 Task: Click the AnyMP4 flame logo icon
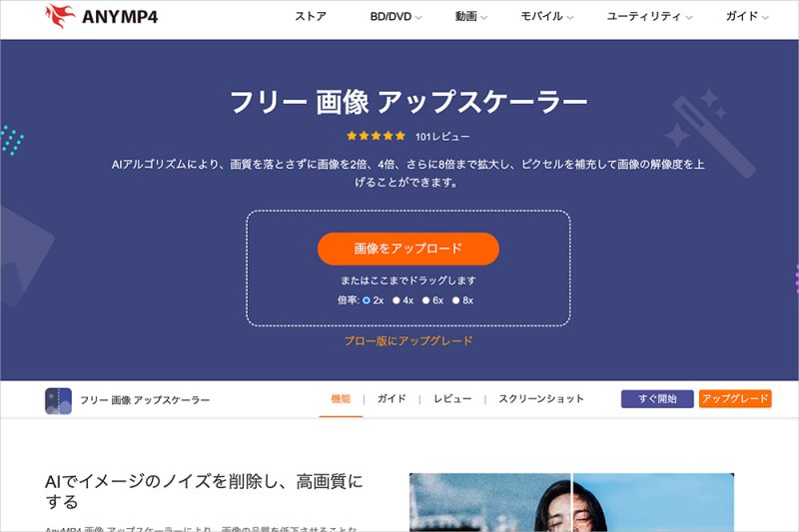[60, 16]
